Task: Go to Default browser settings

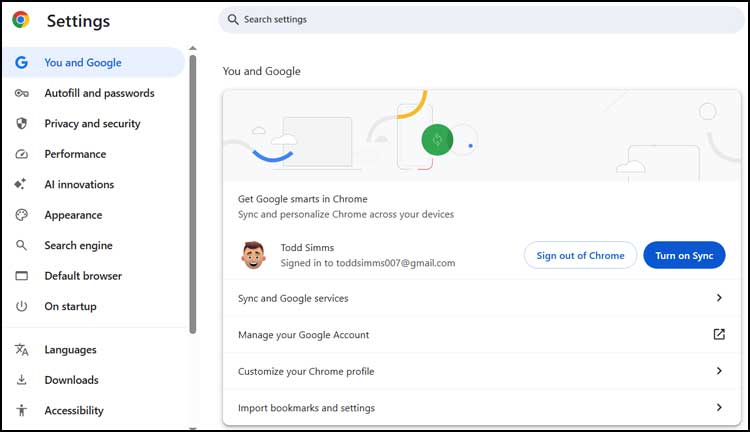Action: pos(93,276)
